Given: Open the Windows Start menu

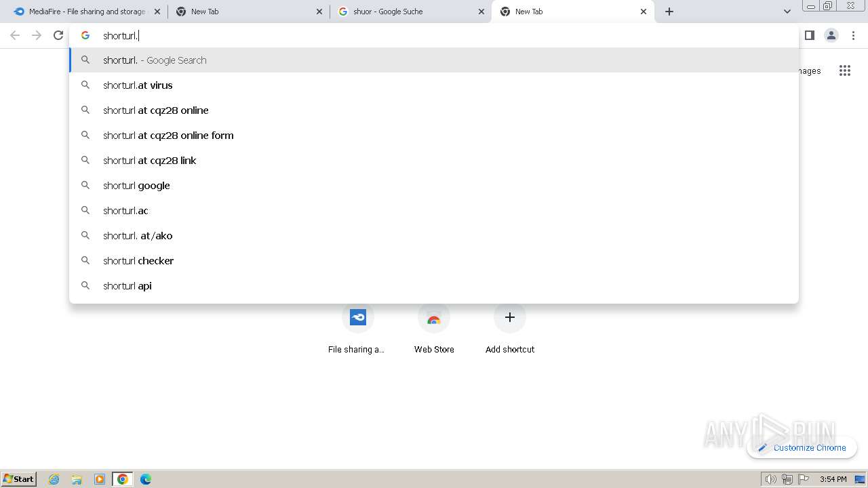Looking at the screenshot, I should [x=19, y=479].
